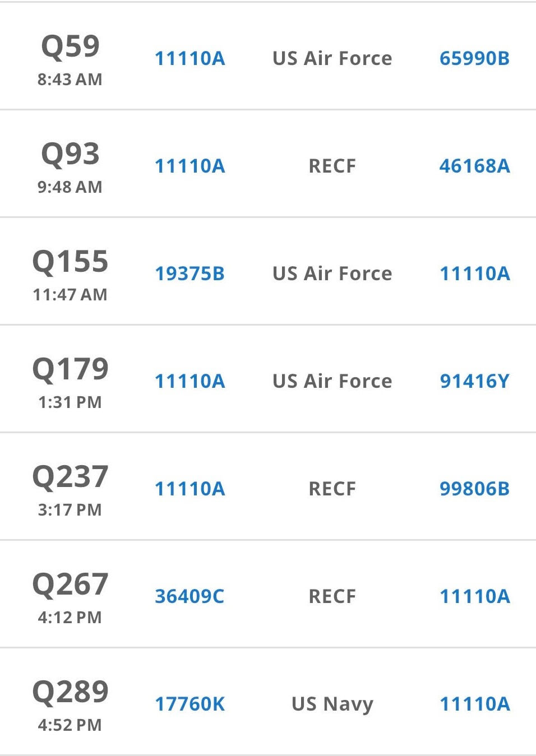This screenshot has width=536, height=756.
Task: Open team 46168A's page
Action: tap(474, 166)
